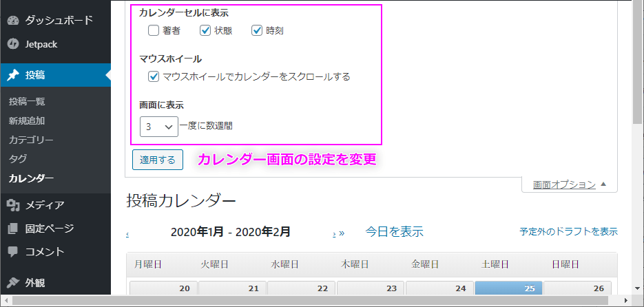Click the Jetpack logo icon
The width and height of the screenshot is (644, 307).
coord(13,43)
